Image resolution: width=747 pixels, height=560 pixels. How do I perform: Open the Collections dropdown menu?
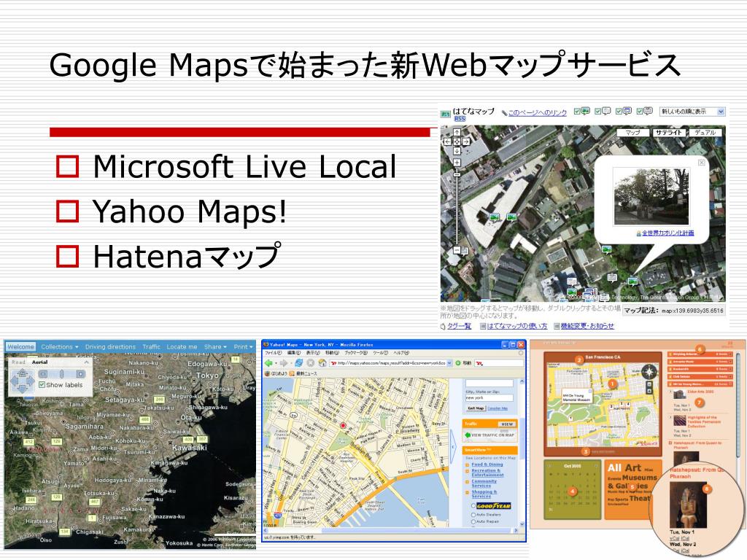coord(60,346)
